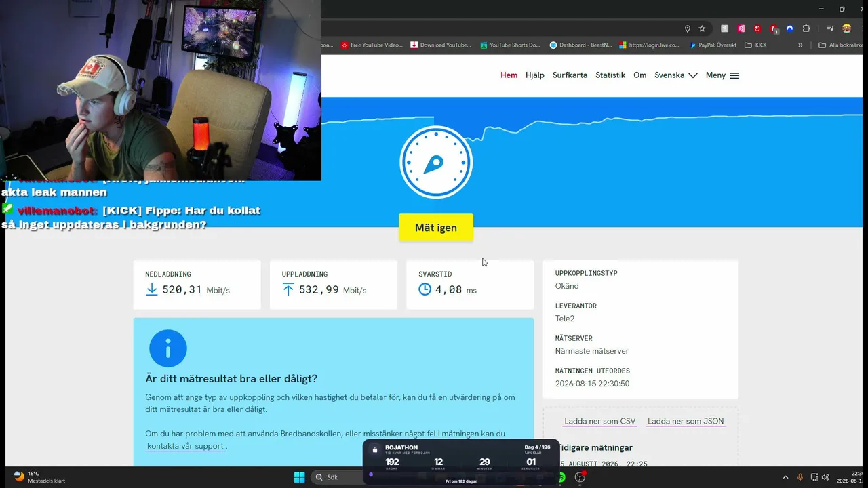Open the Free YouTube Video bookmark

pyautogui.click(x=371, y=45)
